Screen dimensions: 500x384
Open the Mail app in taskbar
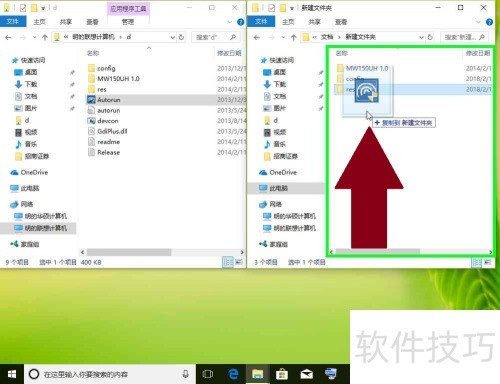(x=306, y=374)
